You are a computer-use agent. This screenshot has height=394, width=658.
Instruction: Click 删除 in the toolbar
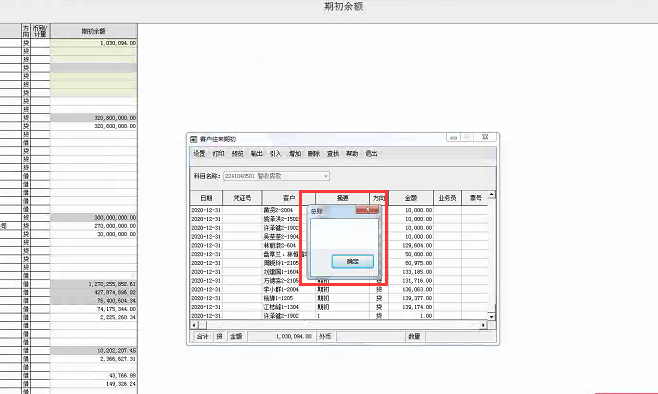[314, 154]
